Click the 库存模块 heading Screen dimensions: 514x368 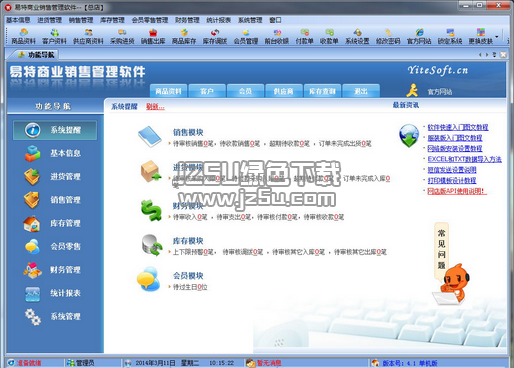coord(188,241)
